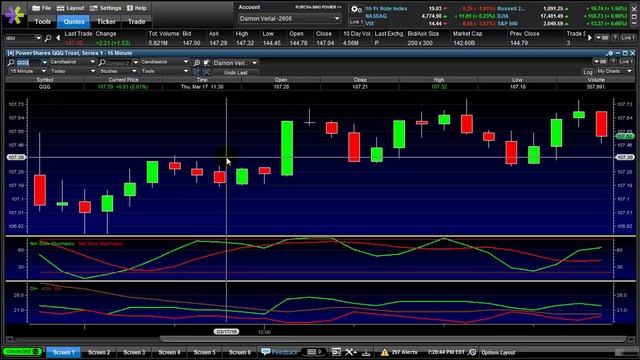Click the Undo Last button
The width and height of the screenshot is (640, 360).
236,73
